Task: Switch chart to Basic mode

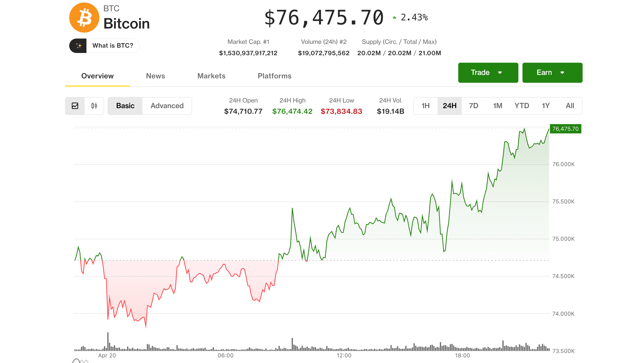Action: (125, 106)
